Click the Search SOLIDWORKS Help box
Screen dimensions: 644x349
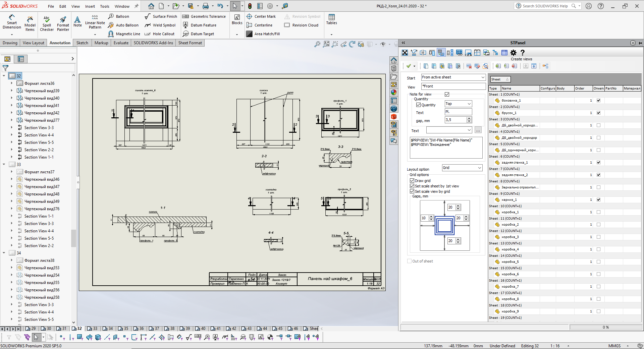click(548, 6)
